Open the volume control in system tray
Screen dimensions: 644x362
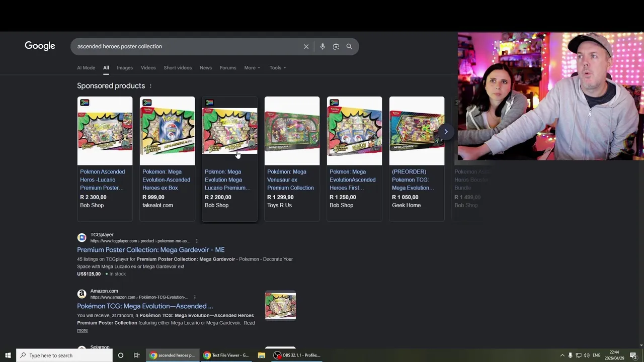tap(587, 355)
